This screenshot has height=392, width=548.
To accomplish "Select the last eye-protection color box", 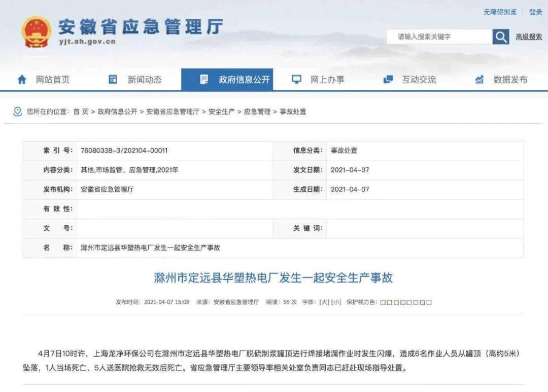I will point(429,303).
